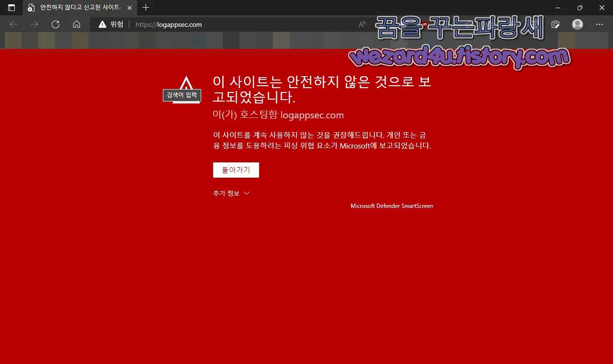Restore down the browser window
Image resolution: width=613 pixels, height=364 pixels.
pos(580,8)
